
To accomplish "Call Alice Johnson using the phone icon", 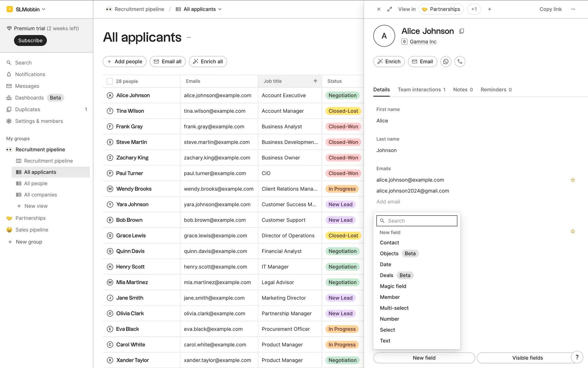I will (x=460, y=61).
